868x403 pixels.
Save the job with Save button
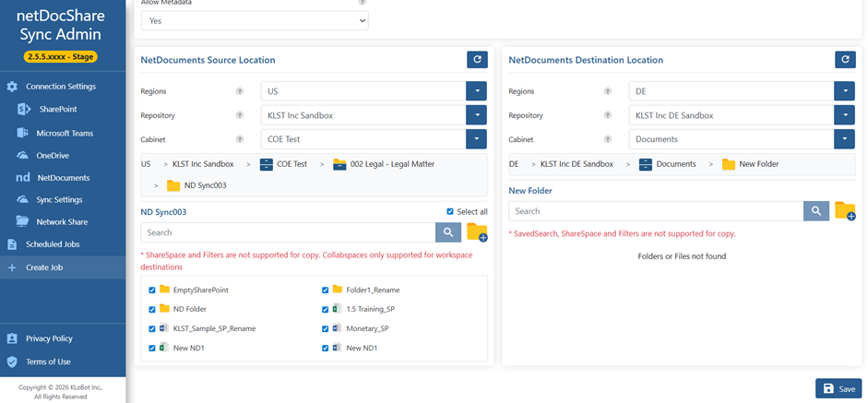pyautogui.click(x=838, y=389)
